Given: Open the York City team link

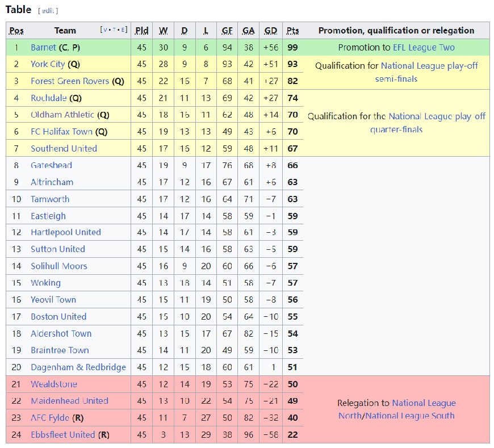Looking at the screenshot, I should click(48, 64).
